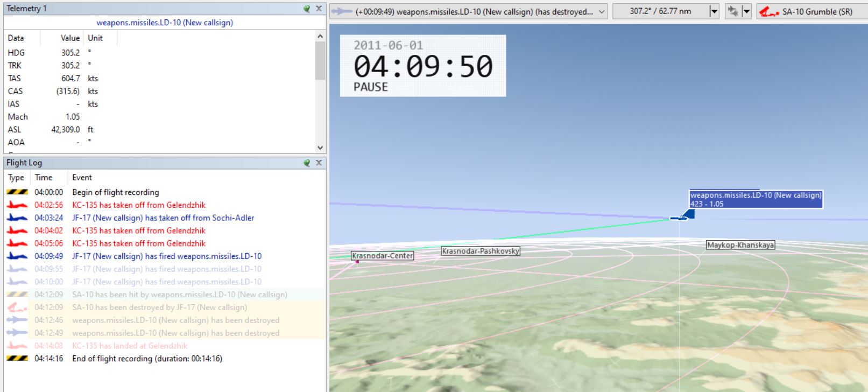Image resolution: width=868 pixels, height=392 pixels.
Task: Select the End of flight recording event
Action: coord(165,359)
